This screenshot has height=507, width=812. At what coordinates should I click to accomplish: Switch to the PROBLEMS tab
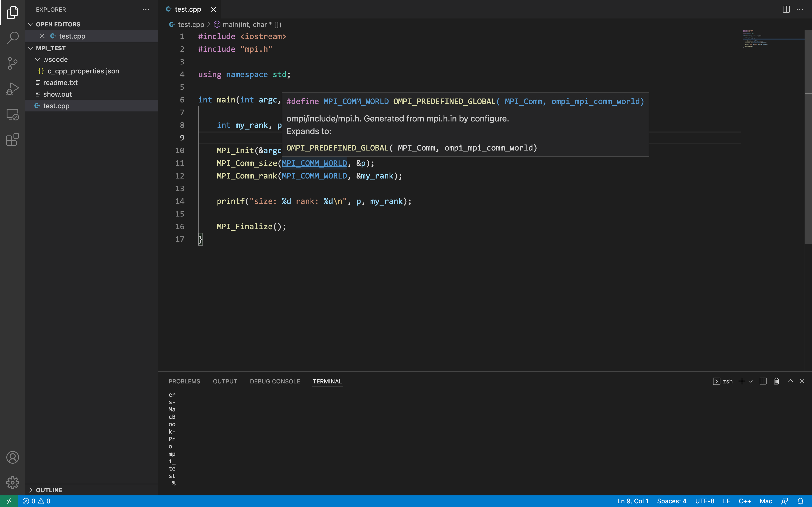point(184,381)
